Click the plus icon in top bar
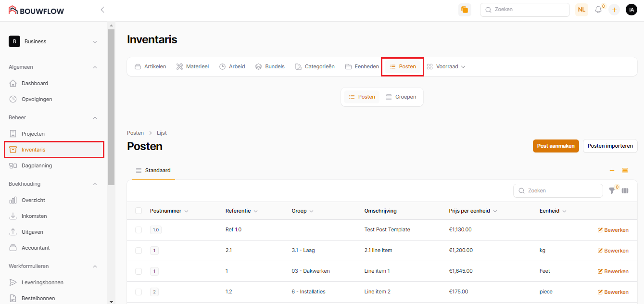Image resolution: width=644 pixels, height=304 pixels. pos(614,10)
